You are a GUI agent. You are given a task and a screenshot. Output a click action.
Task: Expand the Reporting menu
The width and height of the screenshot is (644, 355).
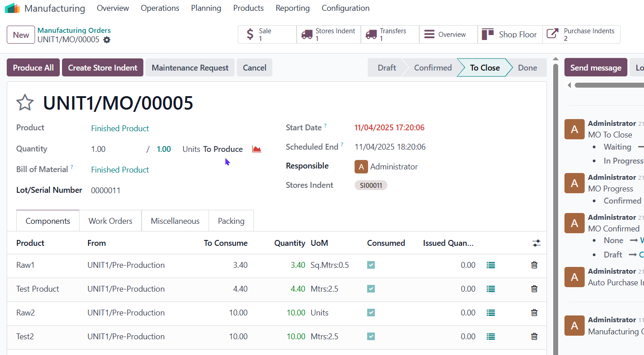click(x=293, y=8)
